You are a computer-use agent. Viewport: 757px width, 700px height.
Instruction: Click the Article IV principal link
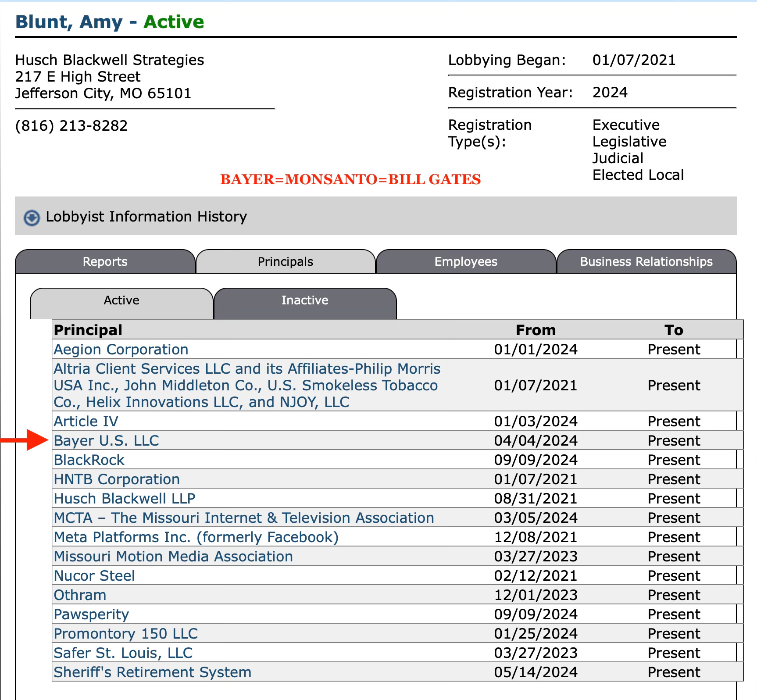[x=86, y=421]
